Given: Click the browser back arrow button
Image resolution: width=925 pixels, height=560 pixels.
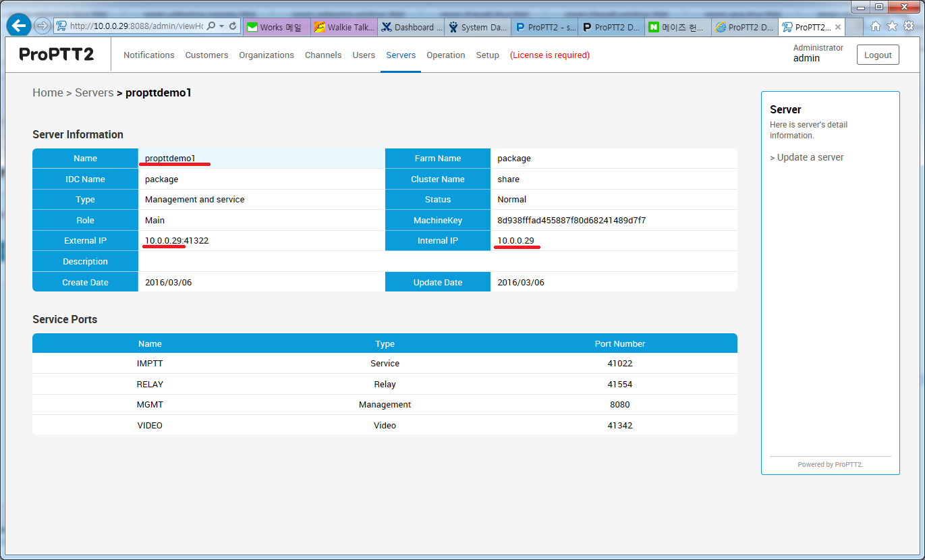Looking at the screenshot, I should click(19, 26).
